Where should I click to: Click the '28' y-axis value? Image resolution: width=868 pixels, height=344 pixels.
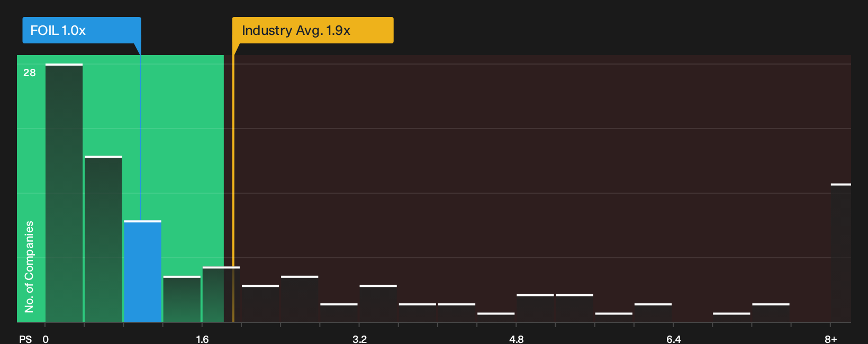click(x=30, y=73)
